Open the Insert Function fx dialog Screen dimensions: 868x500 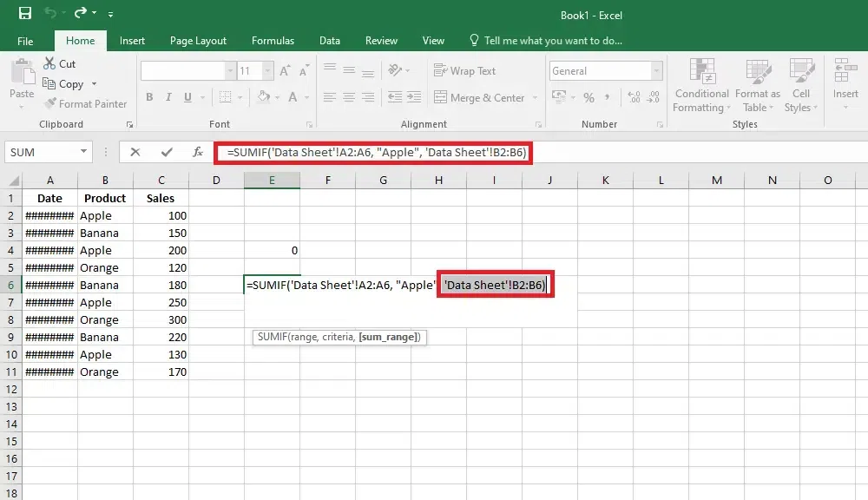[x=197, y=152]
